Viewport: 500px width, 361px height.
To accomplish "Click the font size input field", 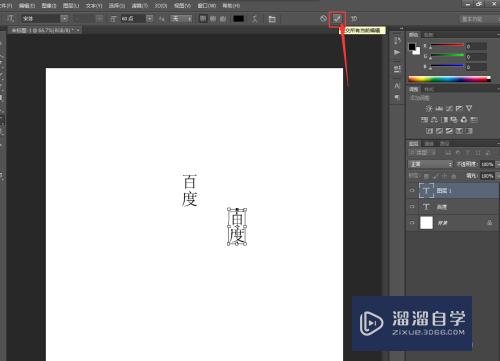I will [133, 19].
